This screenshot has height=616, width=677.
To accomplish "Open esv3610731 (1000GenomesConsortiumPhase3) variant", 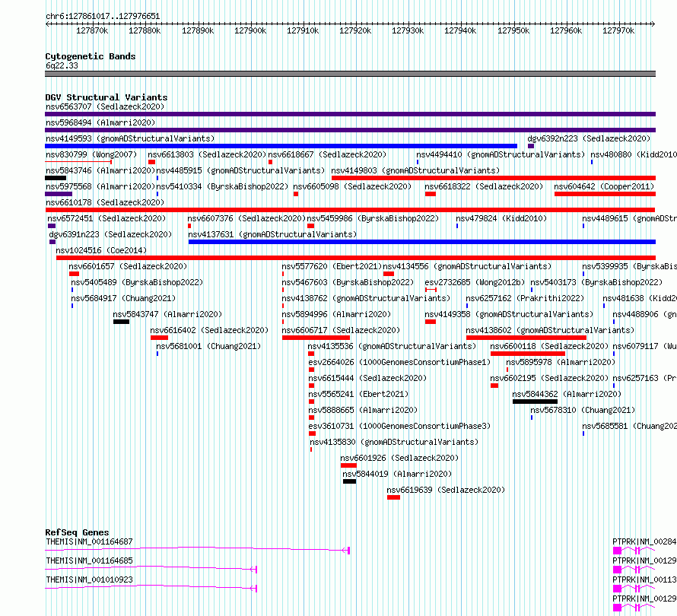I will click(400, 426).
